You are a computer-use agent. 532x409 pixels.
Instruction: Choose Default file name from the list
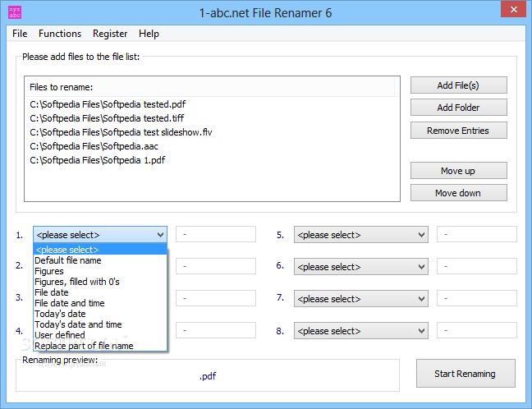(x=100, y=260)
